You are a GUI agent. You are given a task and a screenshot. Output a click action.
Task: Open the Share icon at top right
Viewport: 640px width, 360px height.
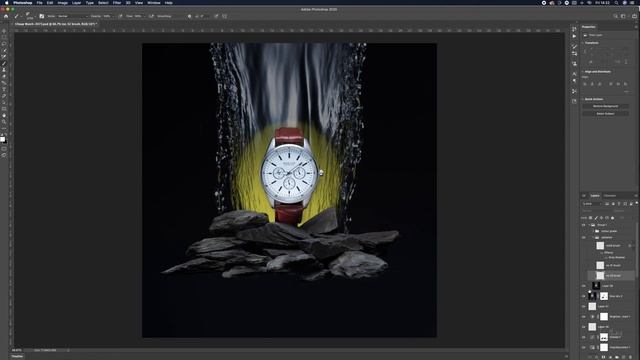(x=634, y=16)
